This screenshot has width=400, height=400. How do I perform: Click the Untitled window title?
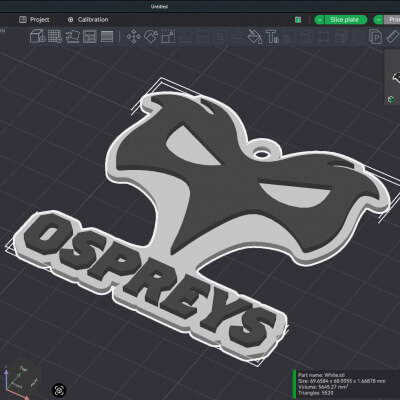tap(159, 6)
